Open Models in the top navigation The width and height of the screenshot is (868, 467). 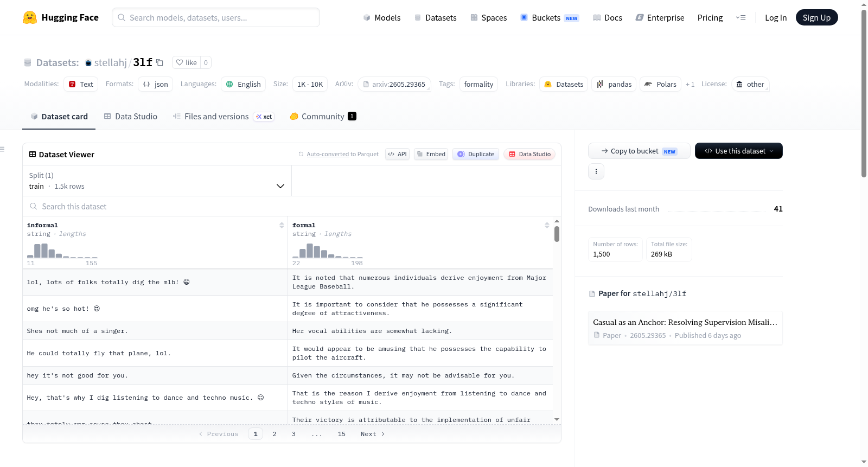tap(382, 17)
